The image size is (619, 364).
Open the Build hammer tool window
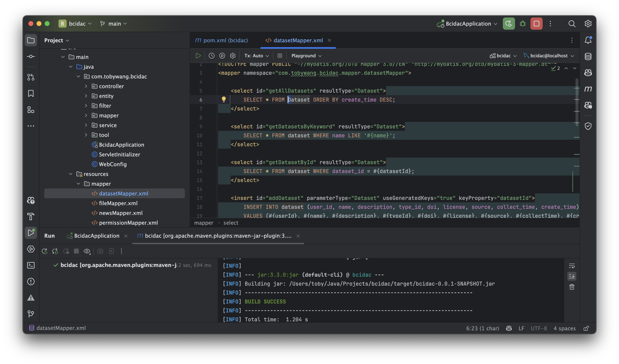pos(31,217)
